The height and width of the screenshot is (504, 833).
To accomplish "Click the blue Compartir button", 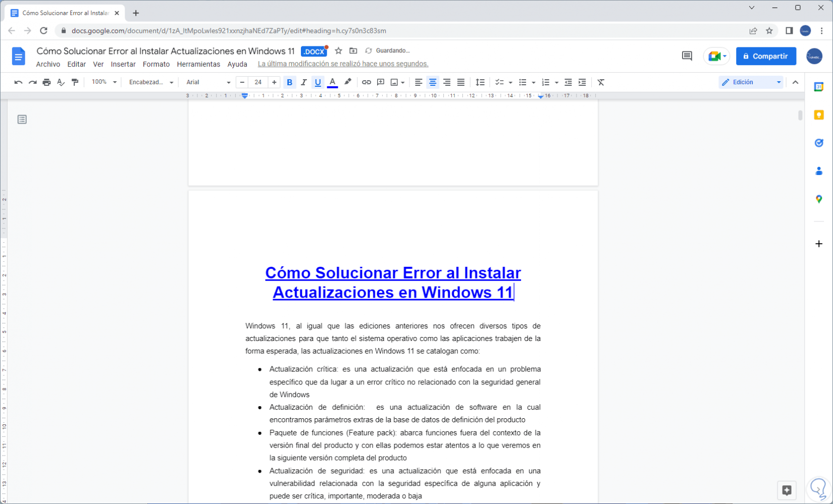I will point(766,56).
